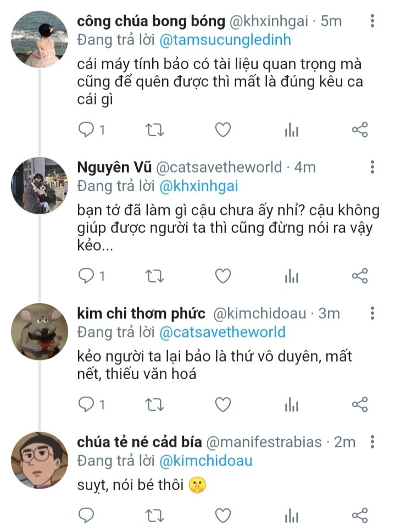Reply to Nguyên Vũ's tweet
Screen dimensions: 395x532
click(x=86, y=275)
